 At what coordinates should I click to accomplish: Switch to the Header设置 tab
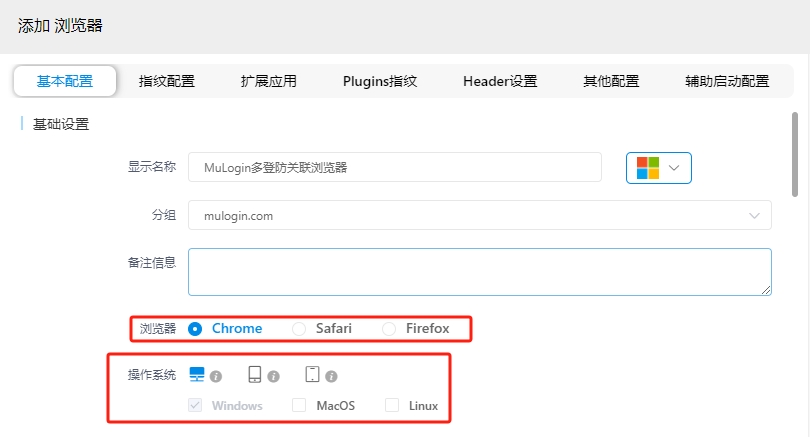(500, 81)
